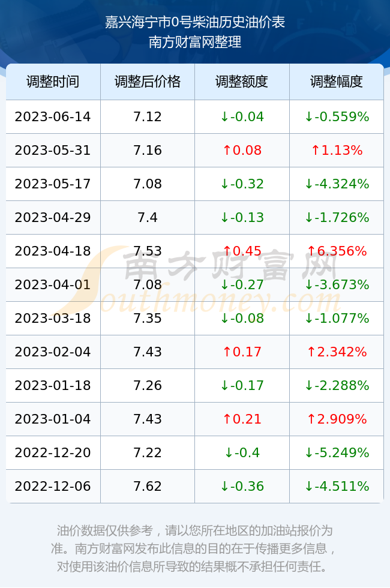Click the 调整幅度 column header
The width and height of the screenshot is (390, 588).
(x=337, y=82)
